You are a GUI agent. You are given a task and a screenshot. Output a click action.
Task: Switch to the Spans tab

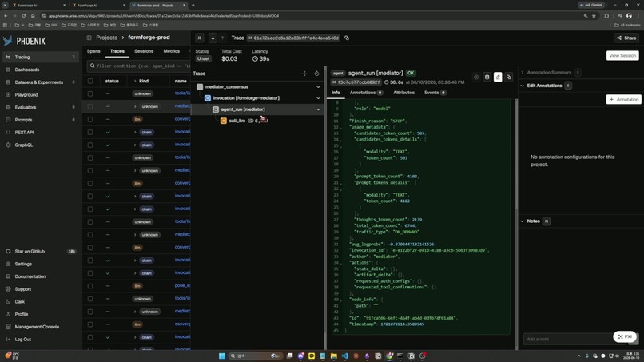point(93,51)
